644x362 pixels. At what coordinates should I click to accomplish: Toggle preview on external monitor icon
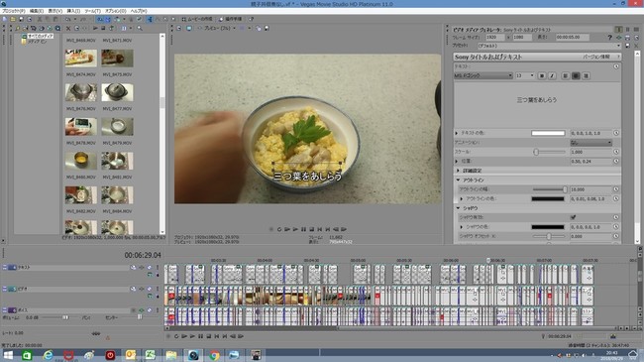coord(189,28)
